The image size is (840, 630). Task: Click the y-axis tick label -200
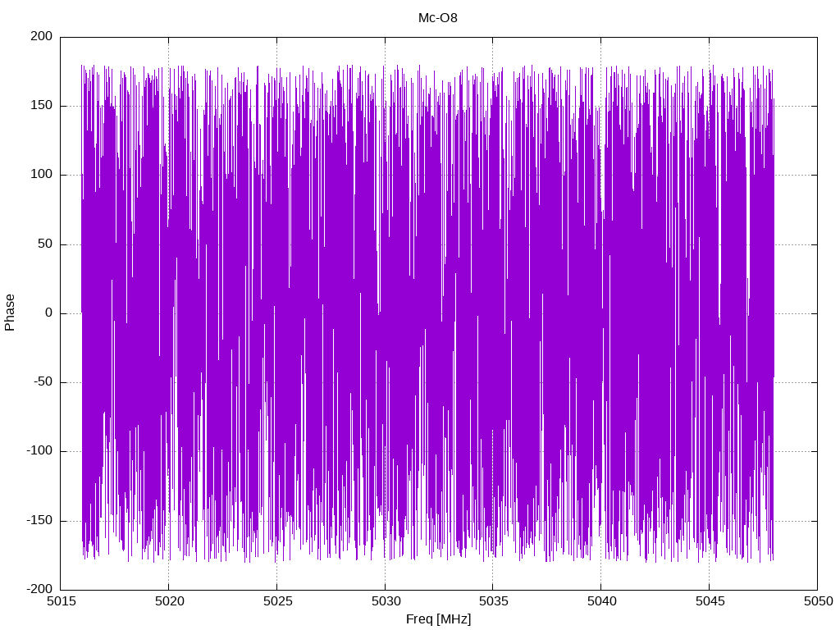[39, 589]
